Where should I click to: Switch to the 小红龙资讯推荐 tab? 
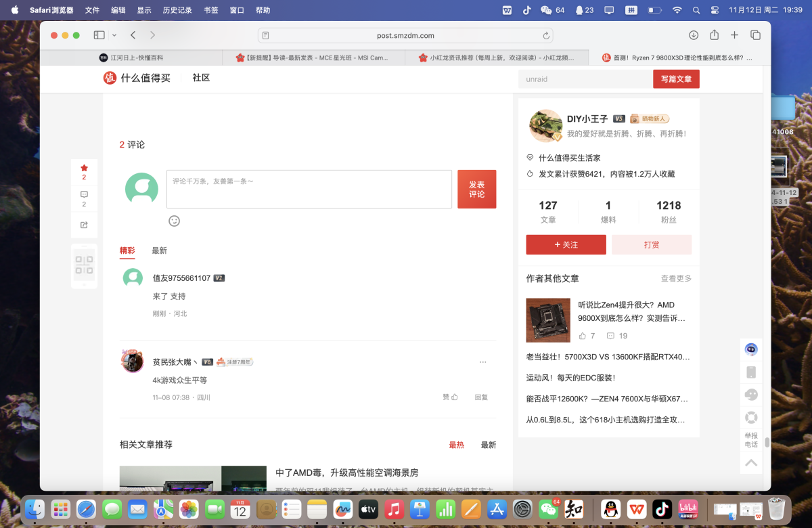[x=497, y=58]
